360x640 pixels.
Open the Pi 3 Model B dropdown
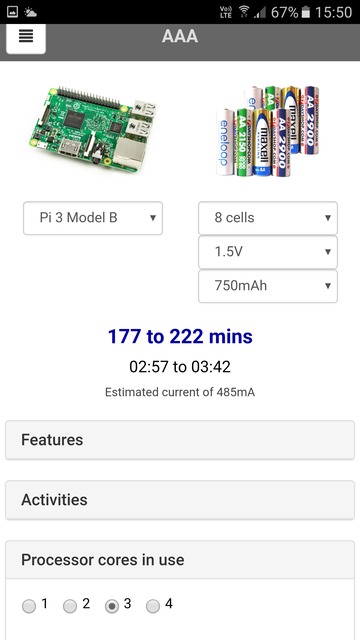93,218
